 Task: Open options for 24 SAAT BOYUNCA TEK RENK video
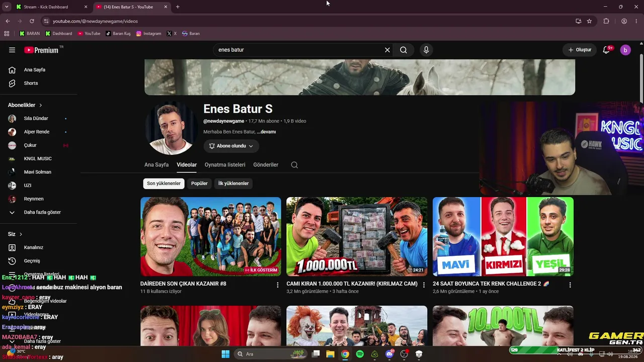click(570, 285)
